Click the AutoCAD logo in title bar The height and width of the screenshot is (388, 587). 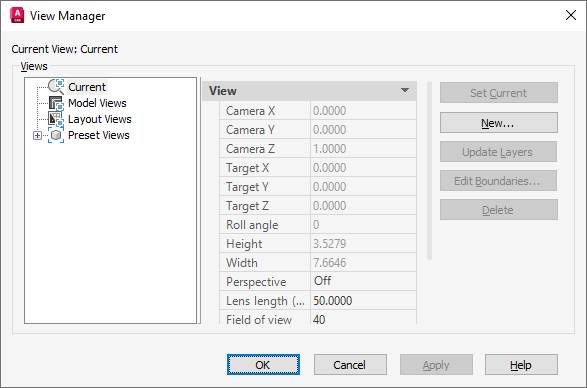pos(17,16)
